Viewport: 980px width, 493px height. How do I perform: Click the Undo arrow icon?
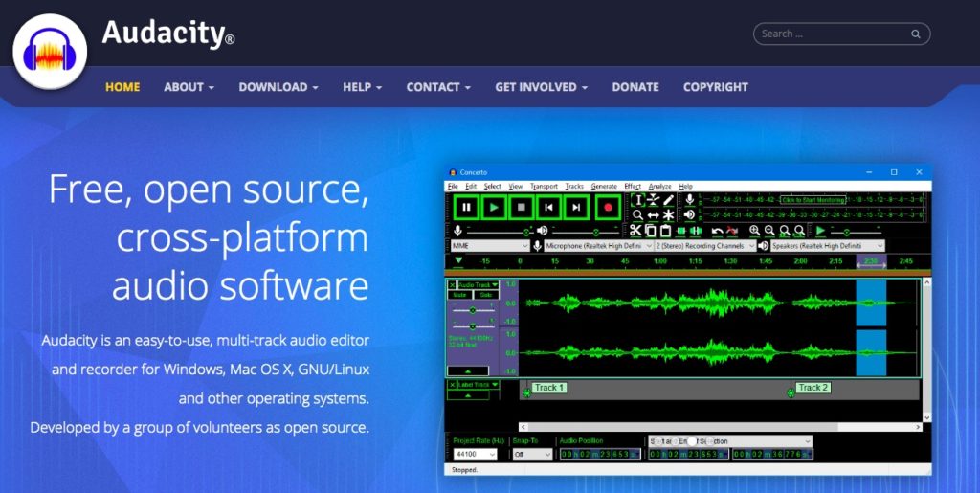click(718, 232)
